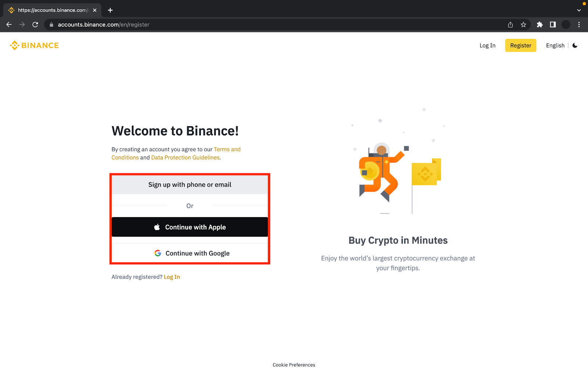Open Terms and Conditions link
588x368 pixels.
point(227,149)
